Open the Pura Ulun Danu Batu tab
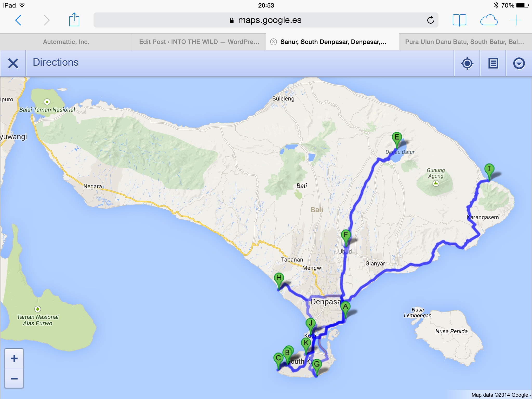The height and width of the screenshot is (399, 532). coord(465,42)
